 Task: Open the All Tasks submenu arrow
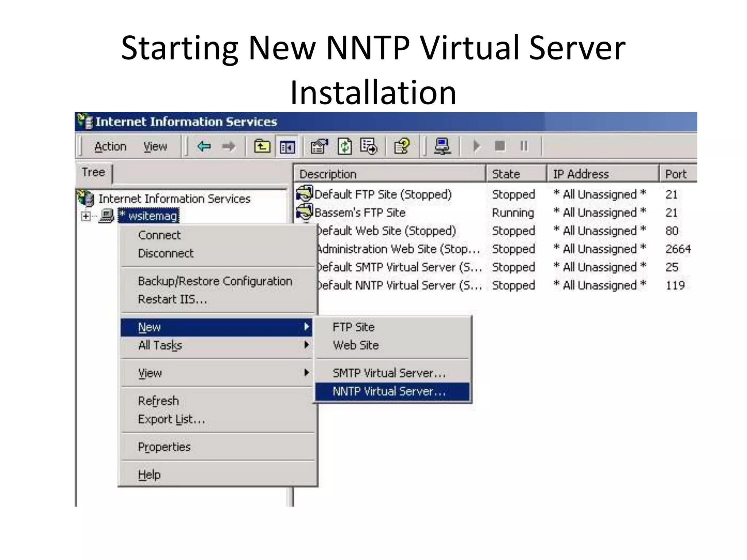307,345
